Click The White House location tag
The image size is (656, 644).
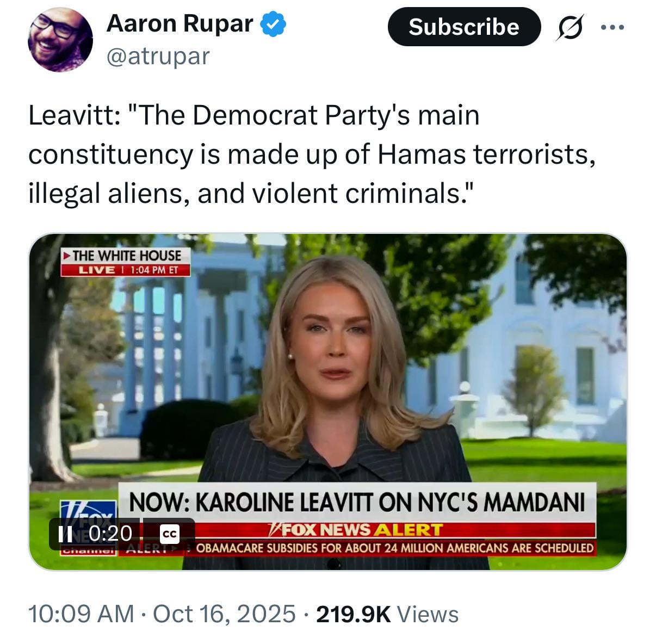click(126, 256)
